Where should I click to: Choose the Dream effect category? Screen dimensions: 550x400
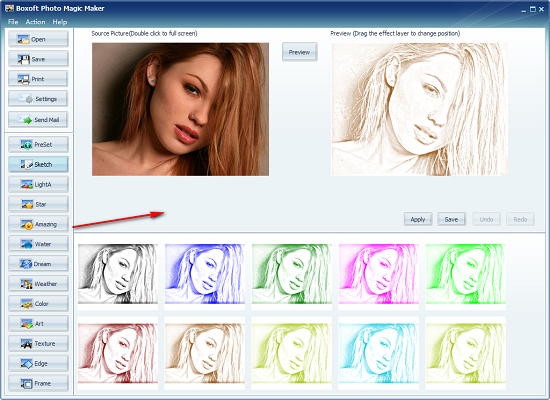click(x=38, y=264)
